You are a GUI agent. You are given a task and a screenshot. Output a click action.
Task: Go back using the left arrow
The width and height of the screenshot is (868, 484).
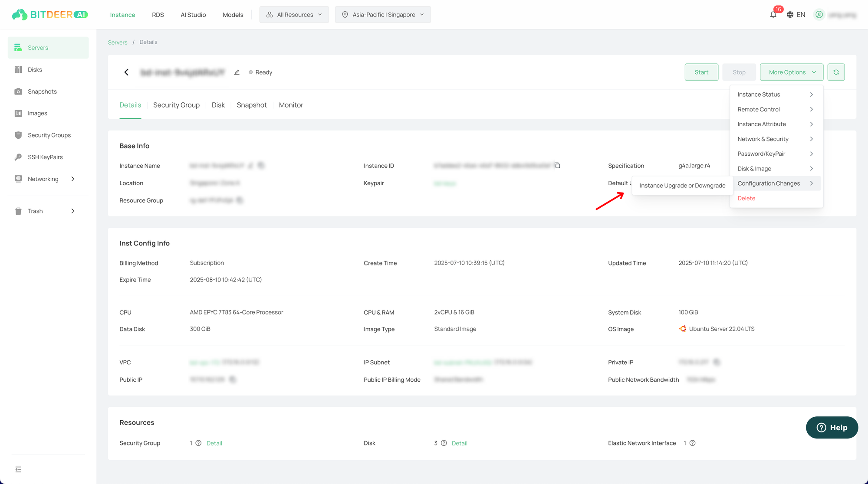[x=126, y=72]
